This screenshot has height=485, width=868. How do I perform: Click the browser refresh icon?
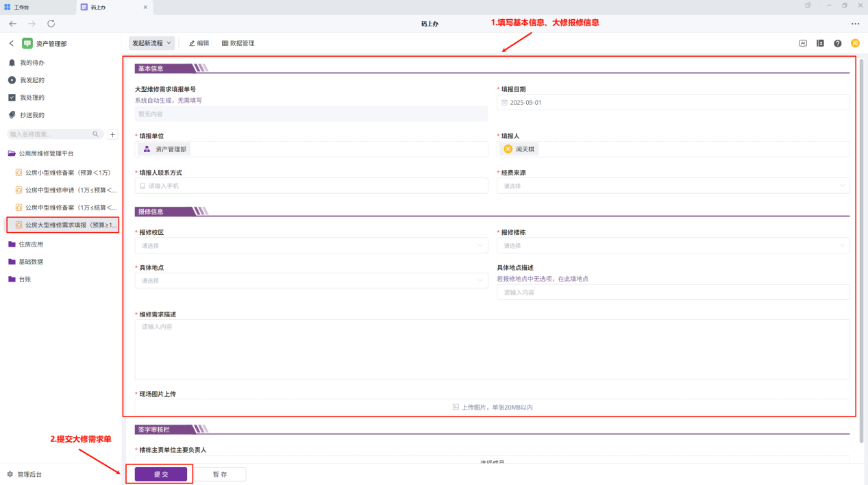[x=51, y=23]
